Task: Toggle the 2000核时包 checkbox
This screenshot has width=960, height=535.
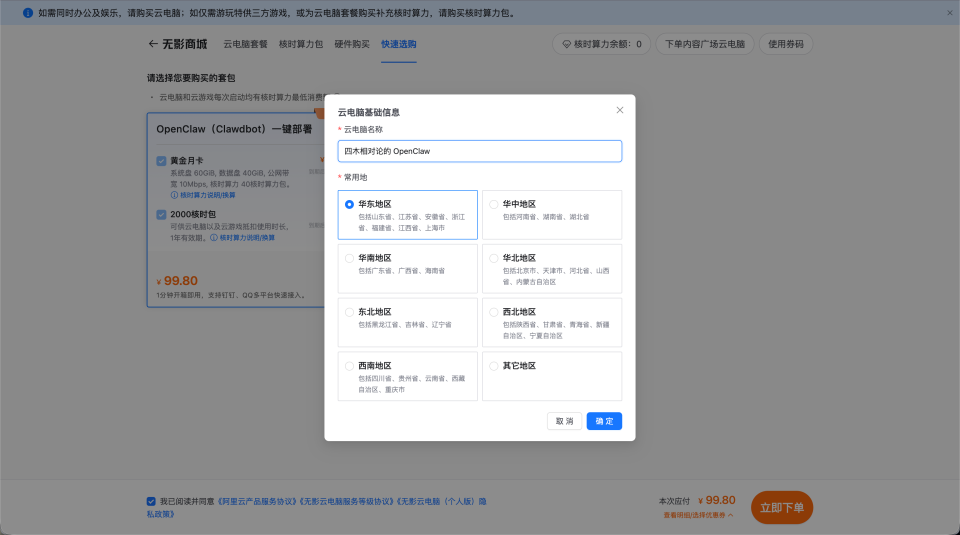Action: [x=161, y=215]
